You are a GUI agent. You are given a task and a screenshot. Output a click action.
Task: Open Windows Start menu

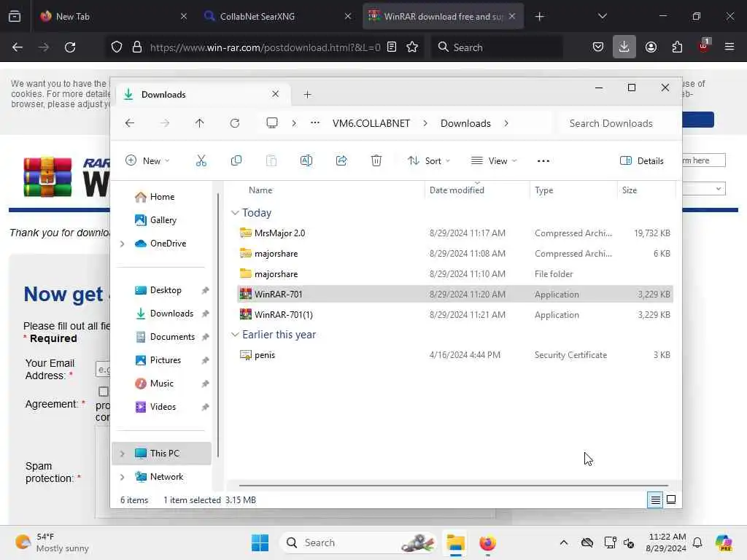pos(260,542)
